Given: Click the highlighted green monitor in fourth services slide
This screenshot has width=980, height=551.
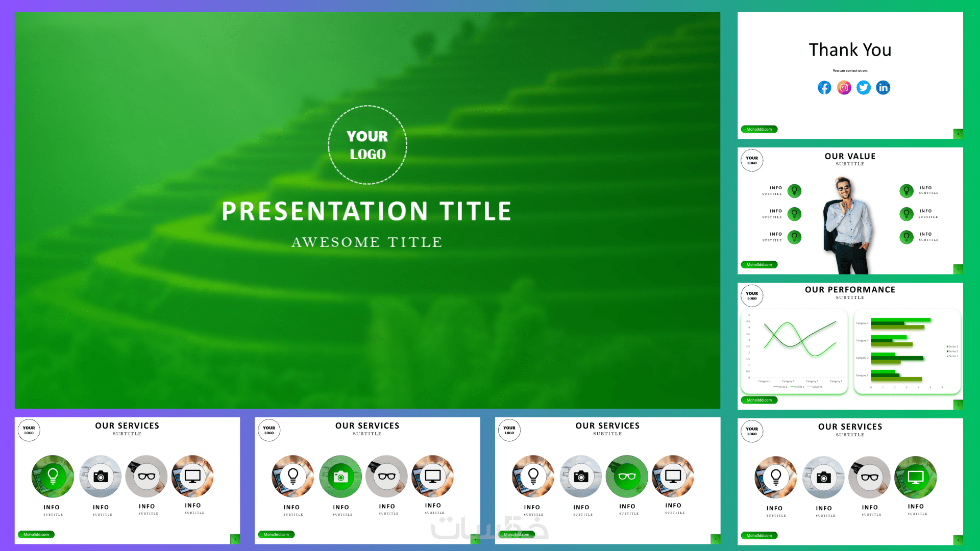Looking at the screenshot, I should click(x=915, y=477).
